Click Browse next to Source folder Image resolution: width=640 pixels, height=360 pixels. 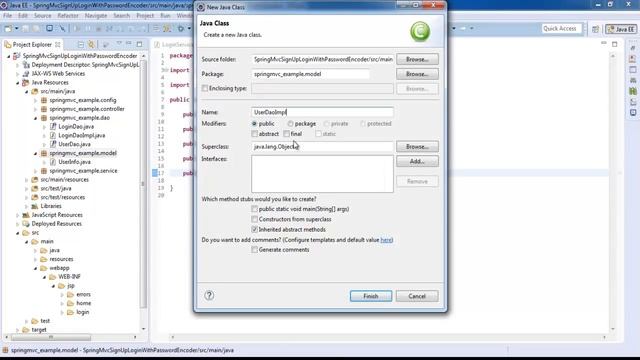(x=417, y=59)
